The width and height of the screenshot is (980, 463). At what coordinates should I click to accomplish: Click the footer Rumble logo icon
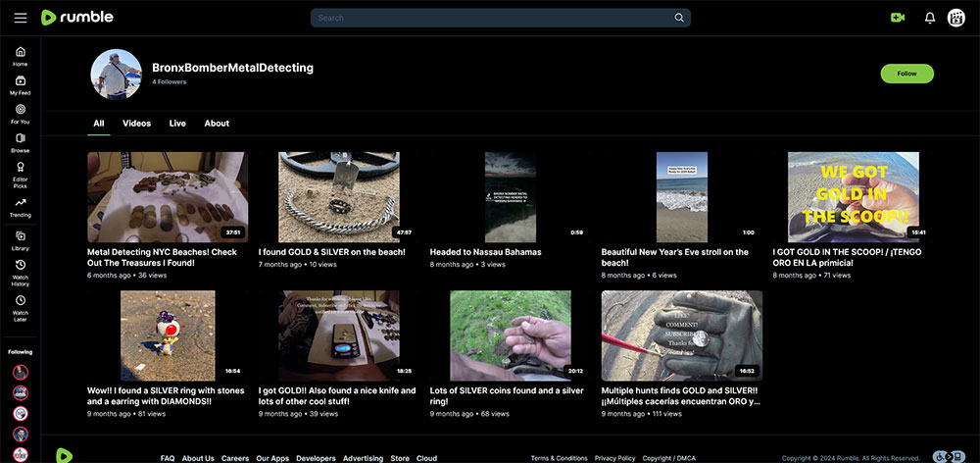(x=65, y=455)
